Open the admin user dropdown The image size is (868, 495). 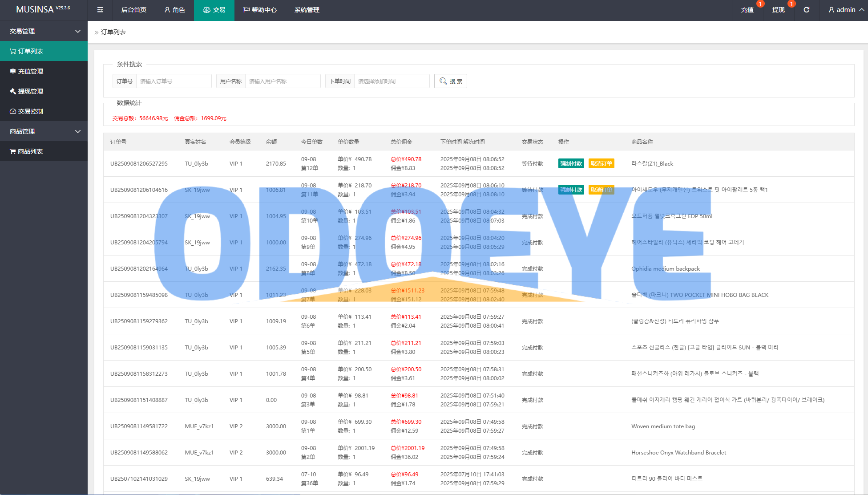(x=846, y=10)
